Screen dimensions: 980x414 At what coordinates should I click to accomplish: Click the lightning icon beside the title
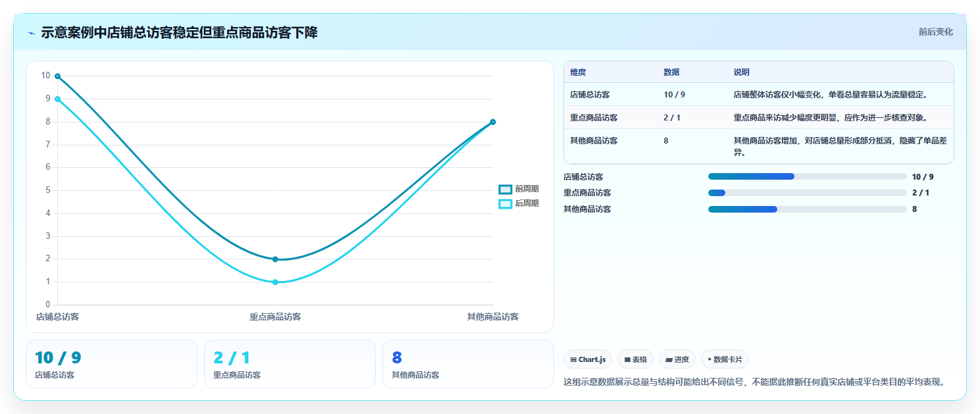click(x=31, y=33)
